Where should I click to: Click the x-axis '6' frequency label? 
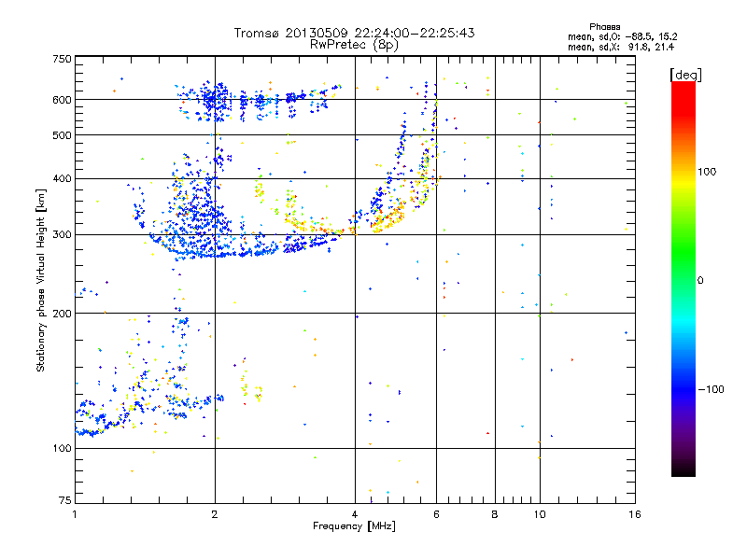tap(436, 514)
